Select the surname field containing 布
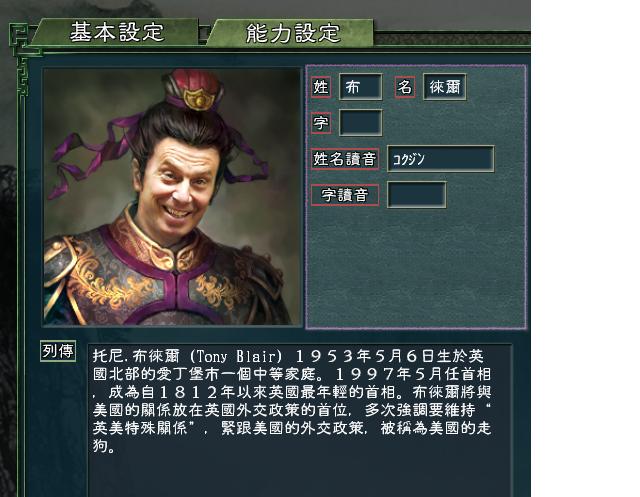This screenshot has width=640, height=497. tap(360, 87)
